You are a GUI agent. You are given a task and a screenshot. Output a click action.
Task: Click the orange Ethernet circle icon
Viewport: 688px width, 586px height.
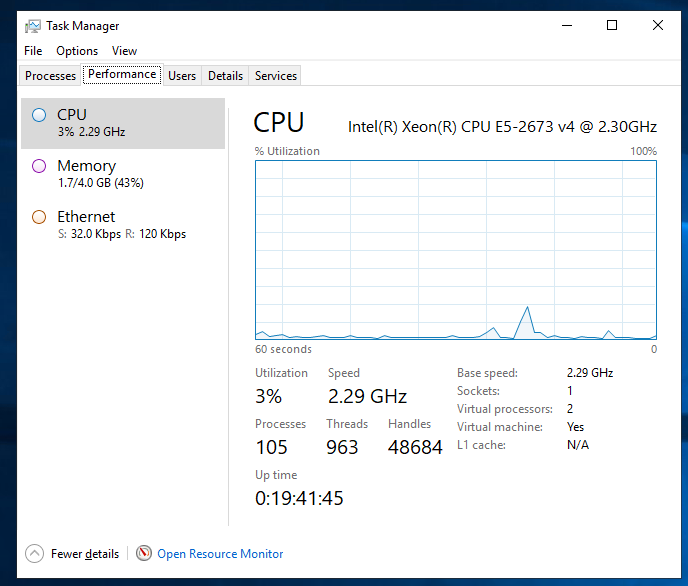point(39,217)
